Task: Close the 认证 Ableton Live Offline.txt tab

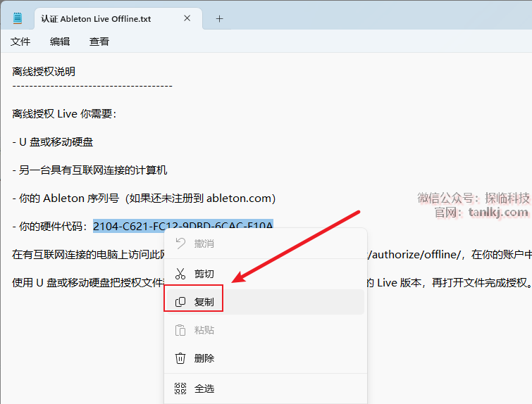Action: pyautogui.click(x=187, y=18)
